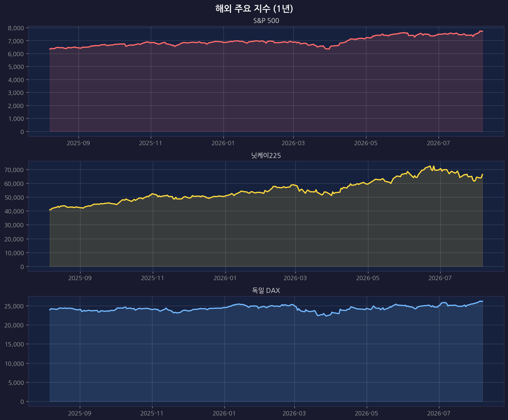Image resolution: width=508 pixels, height=420 pixels.
Task: Select 2025-09 label on DAX axis
Action: [x=80, y=413]
